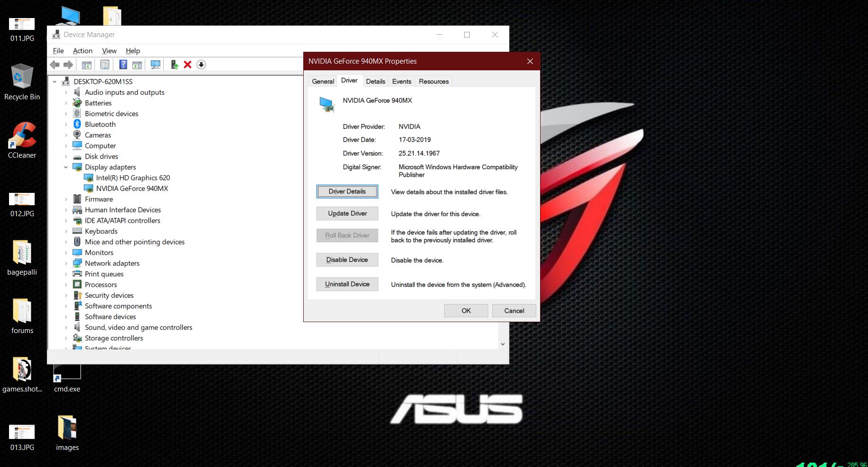
Task: Select the 013.JPG desktop file
Action: [22, 438]
